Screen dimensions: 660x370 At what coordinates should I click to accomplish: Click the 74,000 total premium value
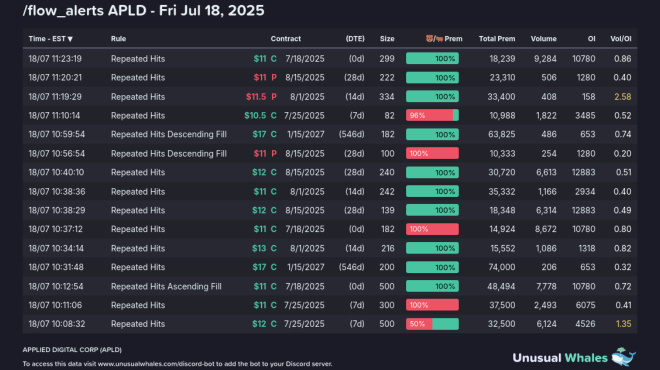pyautogui.click(x=502, y=267)
